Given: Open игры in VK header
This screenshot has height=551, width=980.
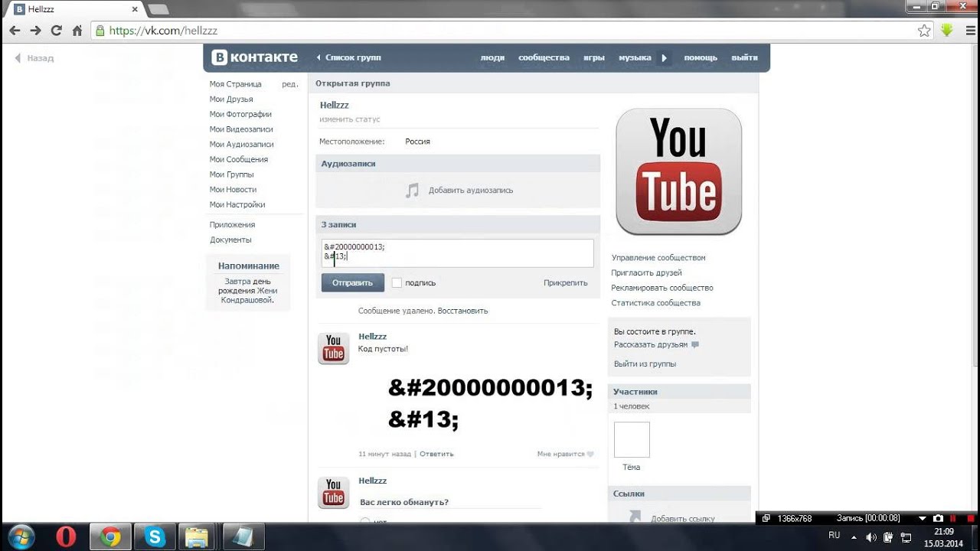Looking at the screenshot, I should [x=594, y=57].
